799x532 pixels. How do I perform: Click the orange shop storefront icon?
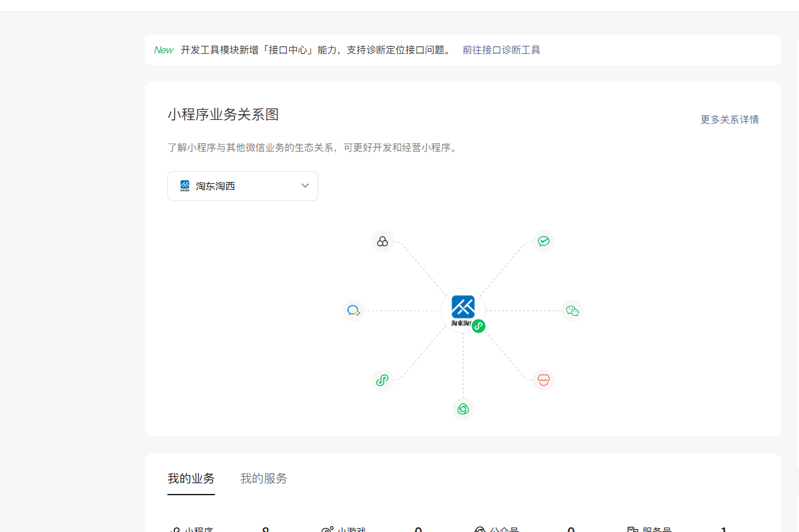tap(543, 380)
